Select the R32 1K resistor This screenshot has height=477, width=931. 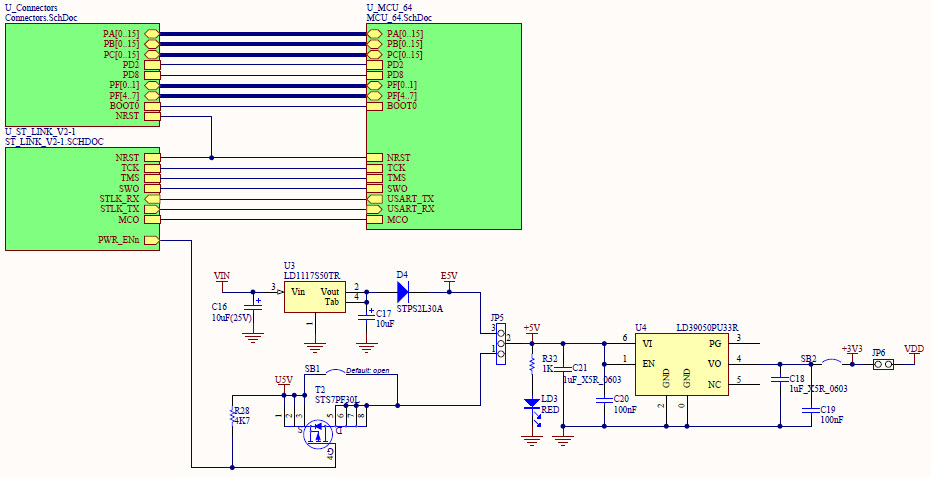(532, 364)
